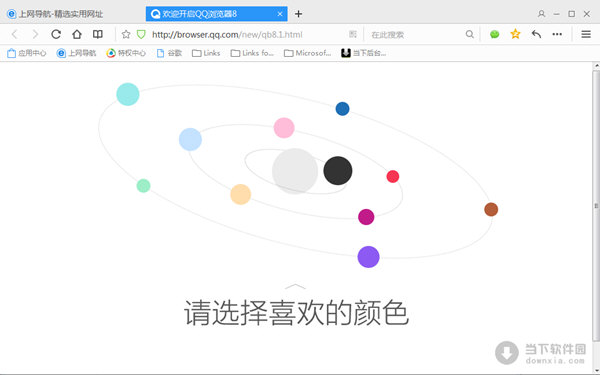Go back with the back arrow
This screenshot has height=375, width=600.
pos(15,34)
